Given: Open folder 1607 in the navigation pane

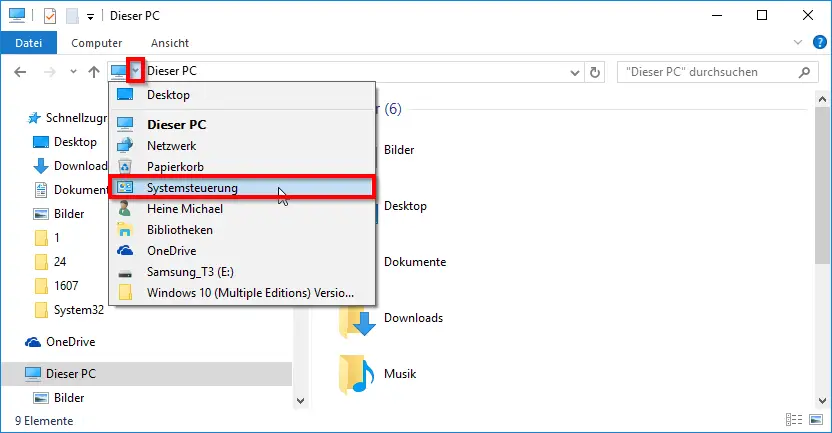Looking at the screenshot, I should pos(56,286).
